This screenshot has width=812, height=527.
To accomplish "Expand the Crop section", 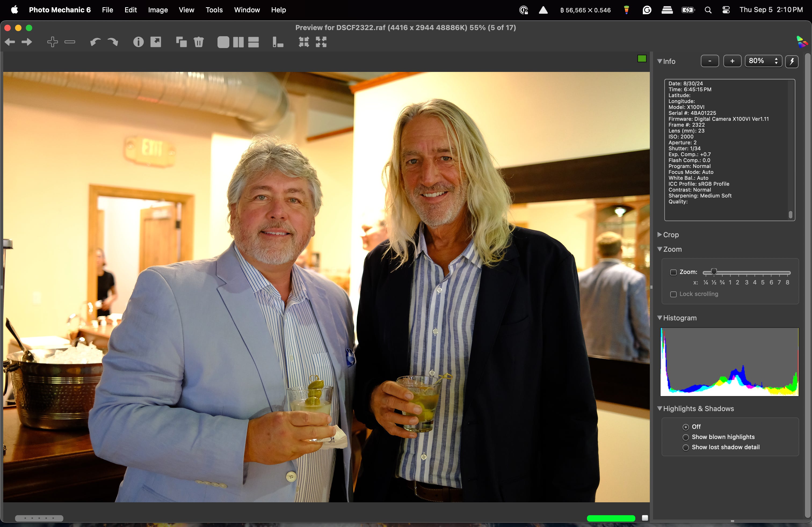I will click(659, 235).
